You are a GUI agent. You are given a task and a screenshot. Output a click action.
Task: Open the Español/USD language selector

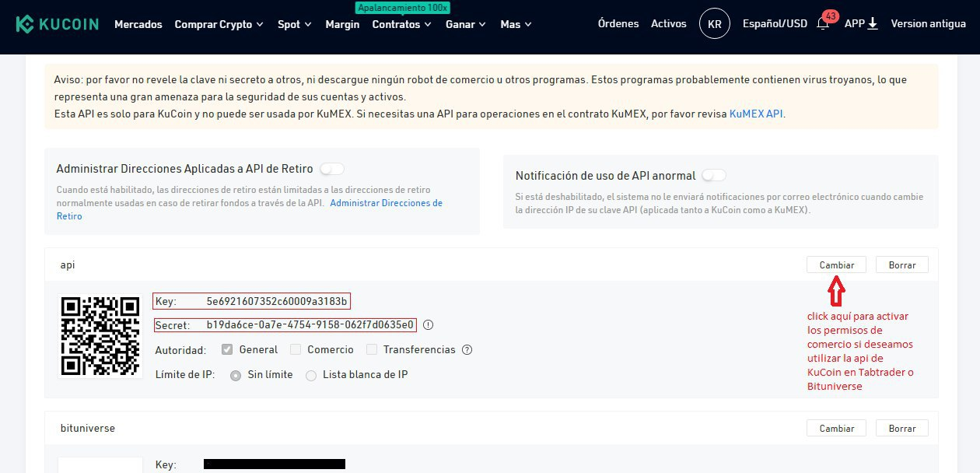(775, 24)
